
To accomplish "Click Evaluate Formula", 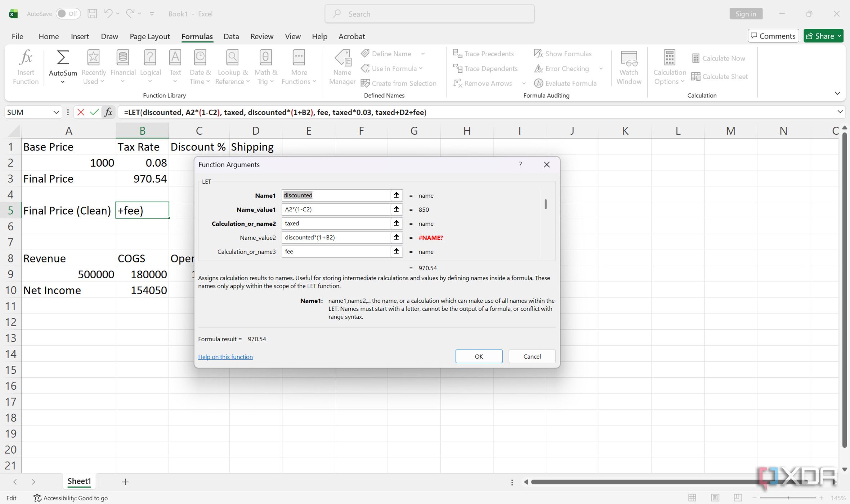I will [565, 83].
